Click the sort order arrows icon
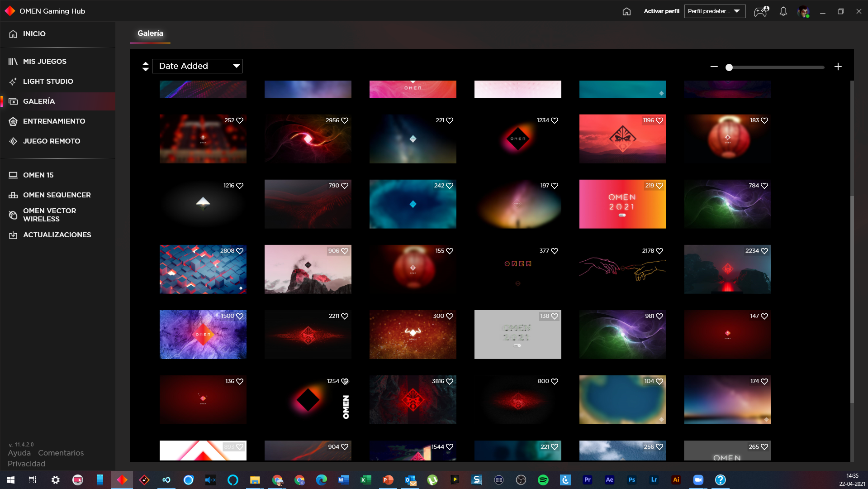The width and height of the screenshot is (868, 489). 145,67
